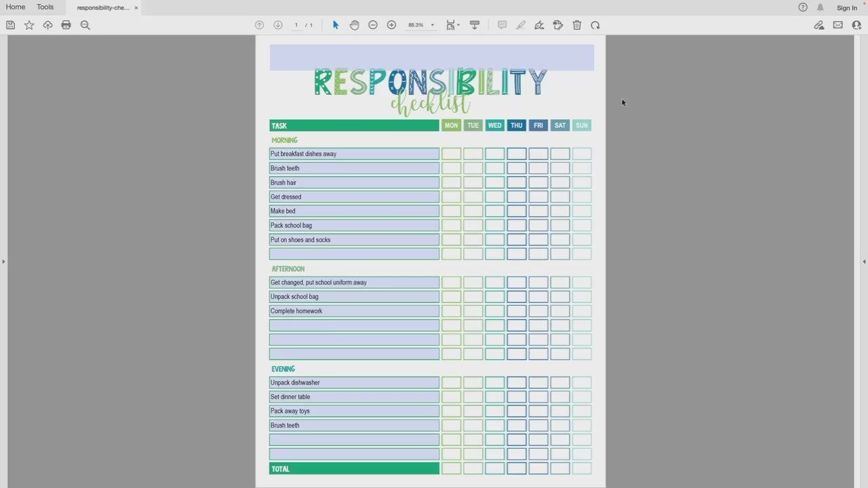Rotate page with the rotate icon
868x488 pixels.
click(595, 25)
